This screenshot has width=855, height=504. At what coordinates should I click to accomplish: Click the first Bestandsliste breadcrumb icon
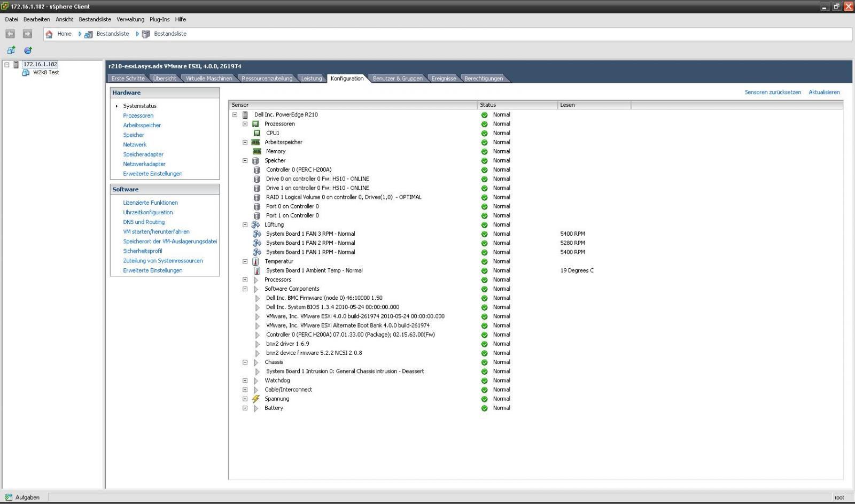pos(89,34)
